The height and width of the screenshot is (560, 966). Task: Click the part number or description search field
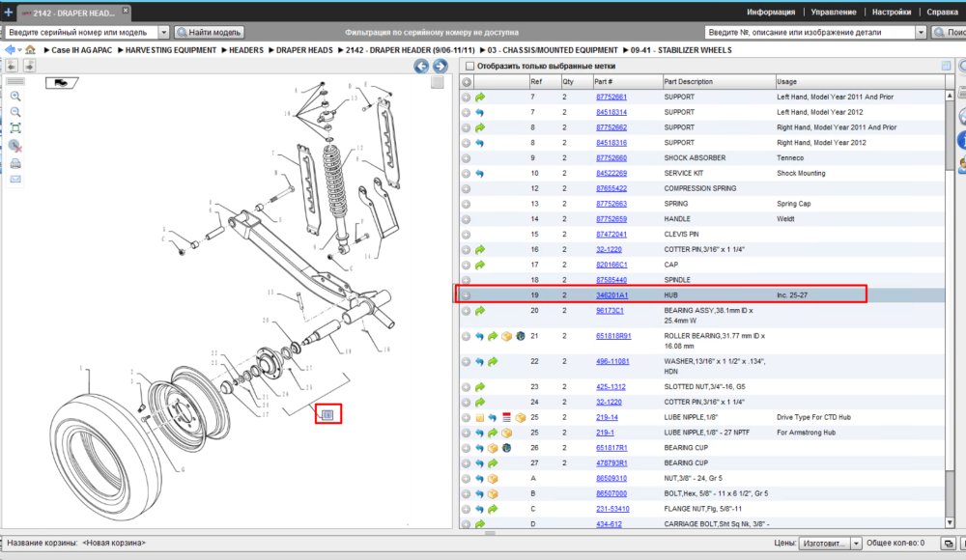(x=810, y=32)
